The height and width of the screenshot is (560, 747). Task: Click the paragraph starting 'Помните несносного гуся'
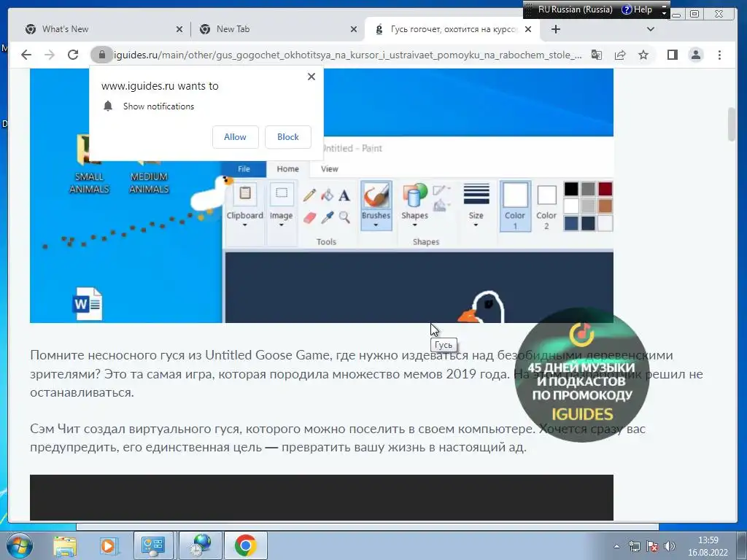pyautogui.click(x=366, y=374)
